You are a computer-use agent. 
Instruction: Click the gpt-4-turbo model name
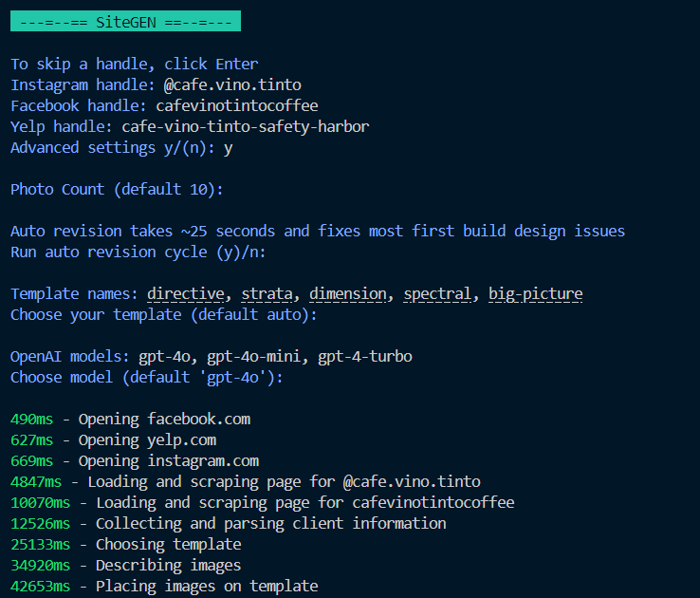(365, 357)
